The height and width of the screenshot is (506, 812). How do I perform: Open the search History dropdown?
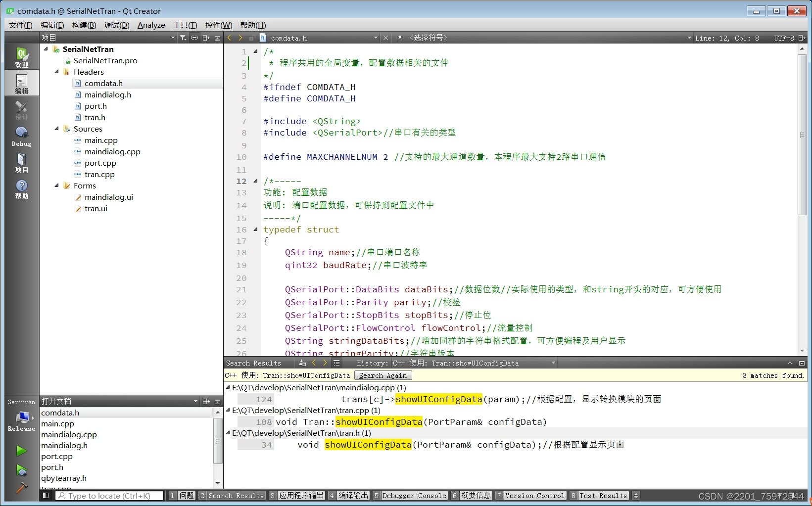[475, 363]
